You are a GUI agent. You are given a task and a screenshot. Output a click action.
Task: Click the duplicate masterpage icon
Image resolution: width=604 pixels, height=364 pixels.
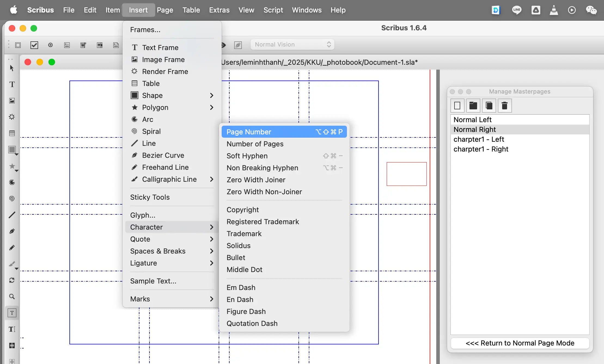click(489, 106)
